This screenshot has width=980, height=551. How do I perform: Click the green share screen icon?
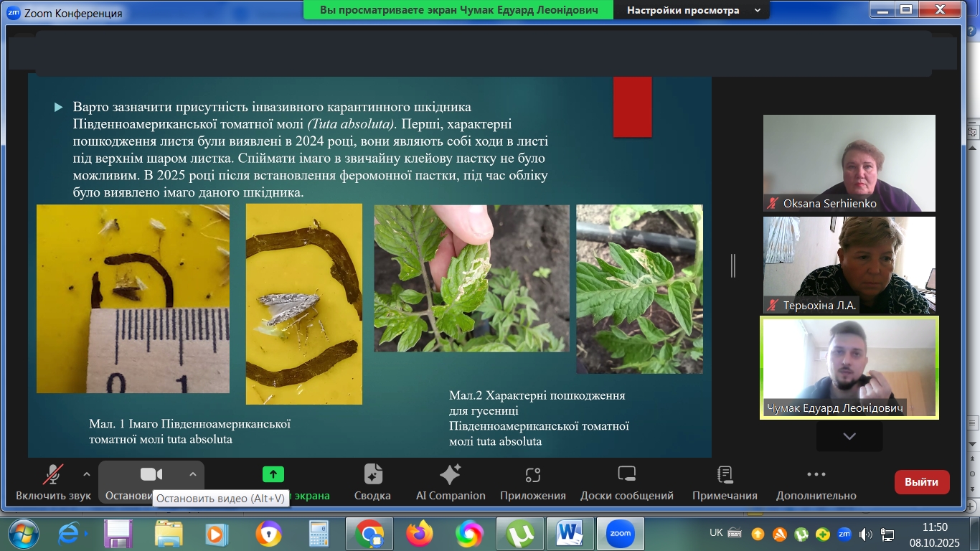[x=273, y=474]
